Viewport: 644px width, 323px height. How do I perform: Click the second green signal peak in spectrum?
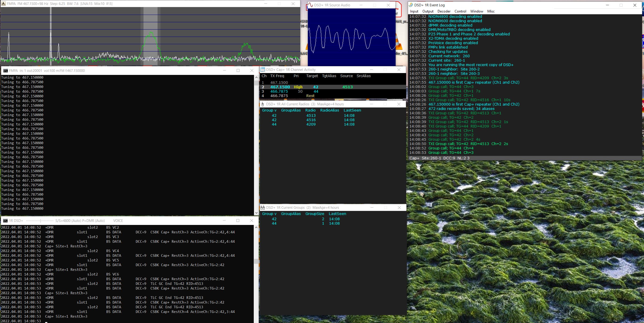coord(246,51)
